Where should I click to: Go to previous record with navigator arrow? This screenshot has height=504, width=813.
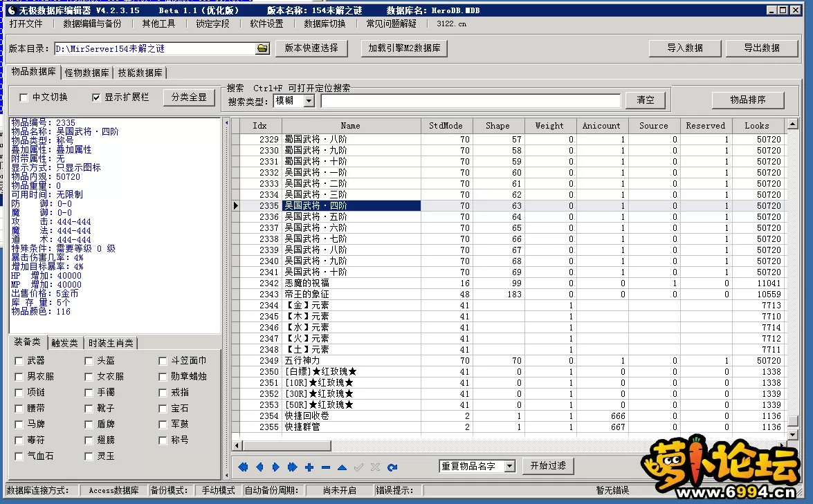tap(259, 467)
